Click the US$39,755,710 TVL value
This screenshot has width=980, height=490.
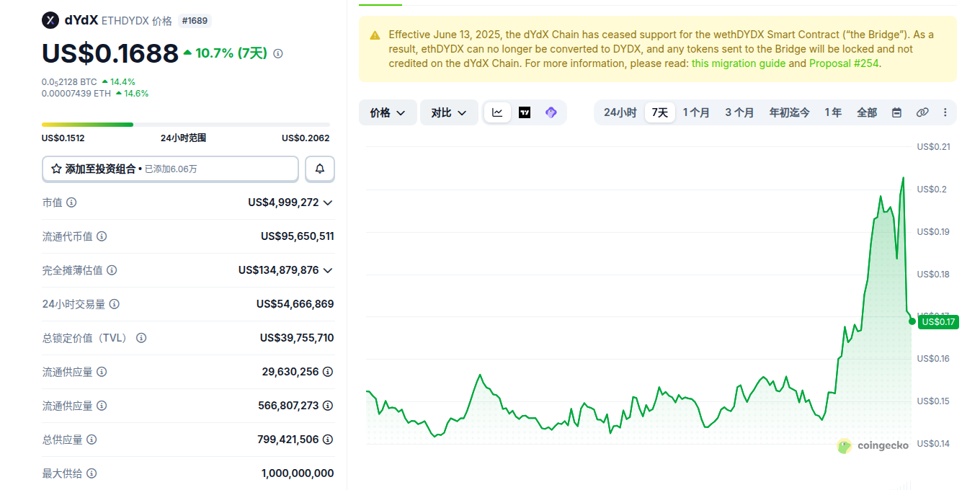coord(297,338)
